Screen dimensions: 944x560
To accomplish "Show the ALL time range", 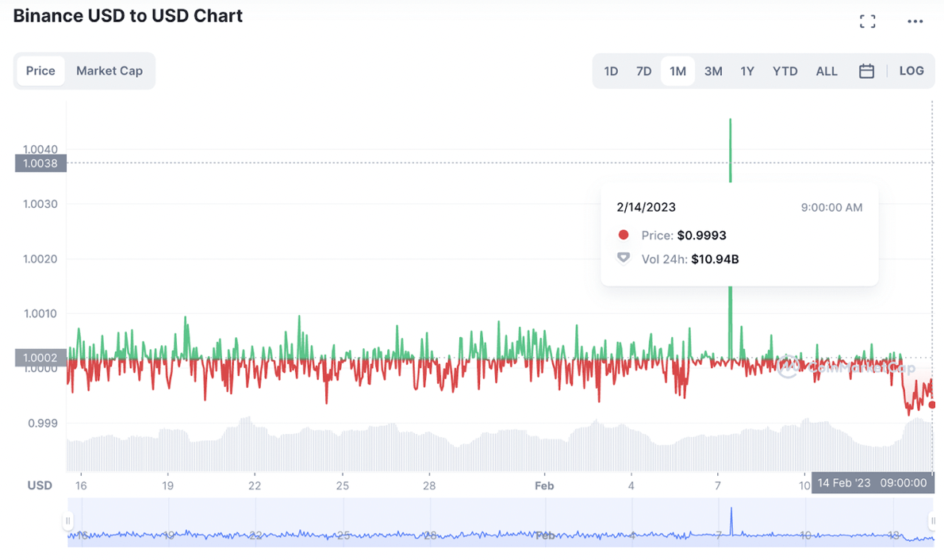I will pos(827,71).
